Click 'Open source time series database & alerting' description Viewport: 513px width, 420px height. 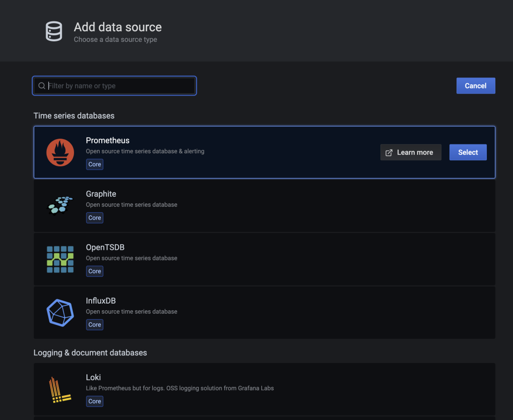click(x=145, y=151)
